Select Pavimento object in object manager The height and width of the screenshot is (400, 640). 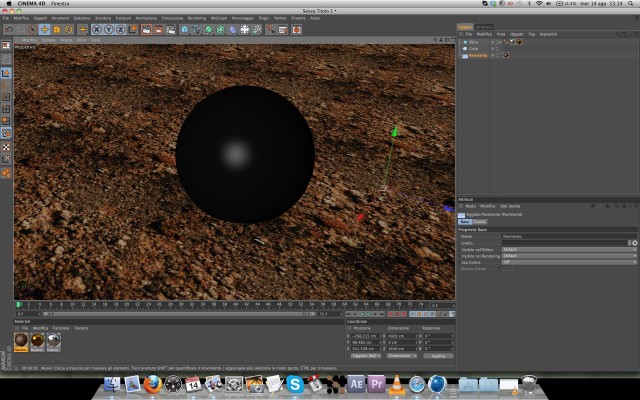pos(479,56)
